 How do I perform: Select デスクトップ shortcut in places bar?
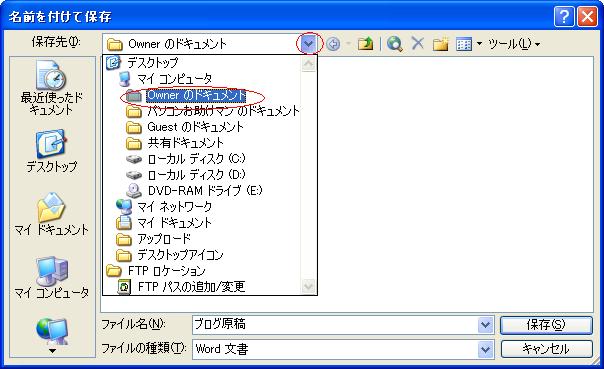(51, 151)
